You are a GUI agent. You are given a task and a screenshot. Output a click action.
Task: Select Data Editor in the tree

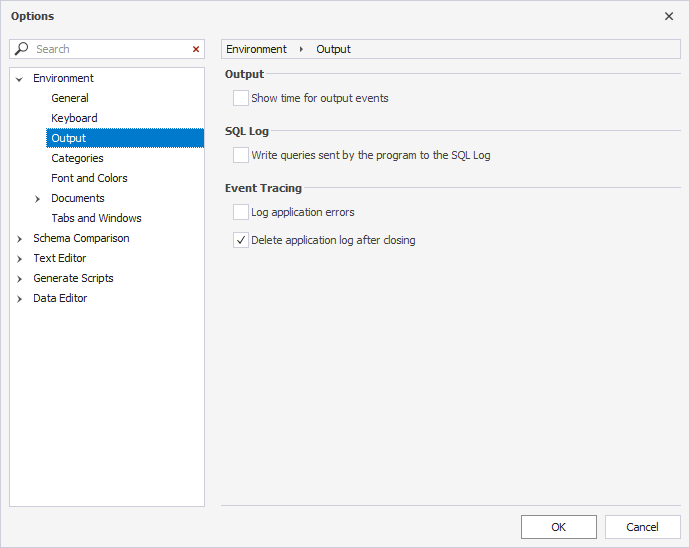click(x=60, y=298)
